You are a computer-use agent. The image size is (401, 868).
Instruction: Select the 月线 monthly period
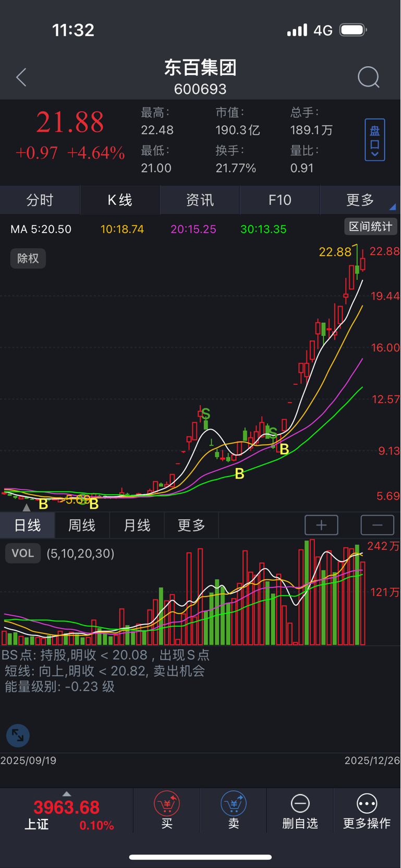(137, 525)
